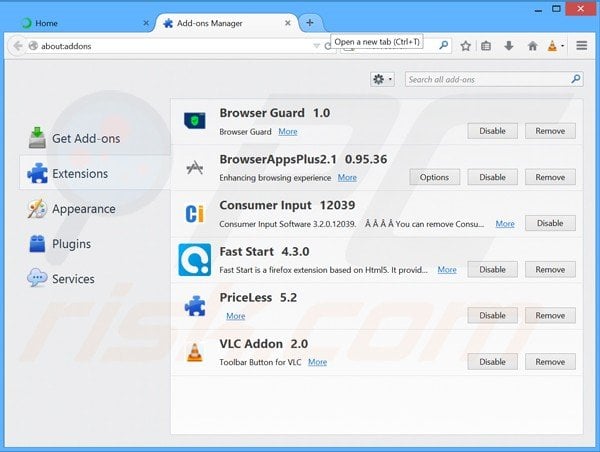Viewport: 600px width, 452px height.
Task: Click the VLC cone toolbar icon
Action: click(552, 46)
